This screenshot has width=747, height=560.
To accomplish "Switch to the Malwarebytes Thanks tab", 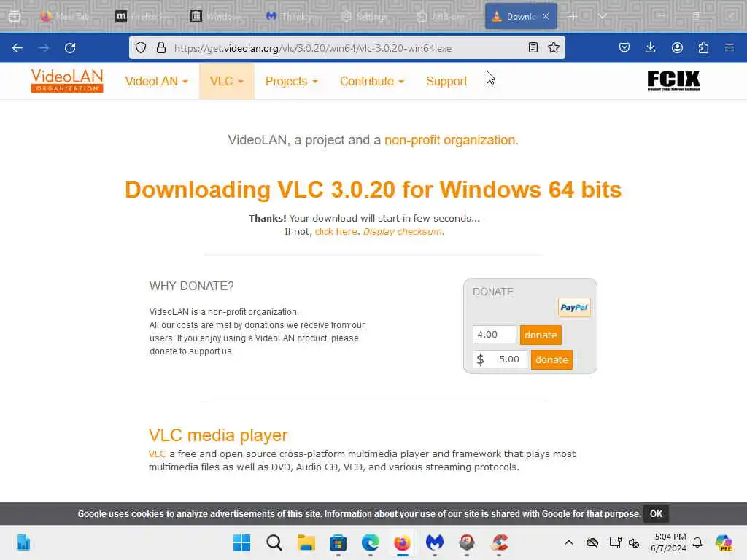I will pos(291,16).
